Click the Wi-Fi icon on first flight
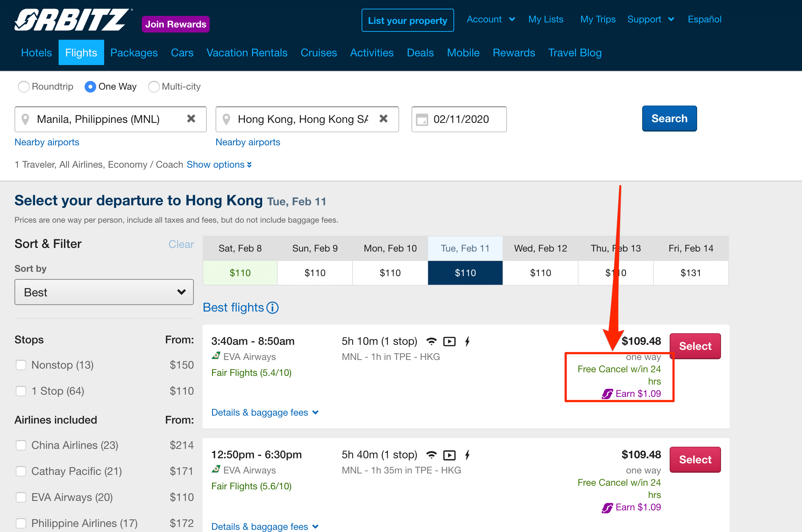802x532 pixels. tap(431, 341)
